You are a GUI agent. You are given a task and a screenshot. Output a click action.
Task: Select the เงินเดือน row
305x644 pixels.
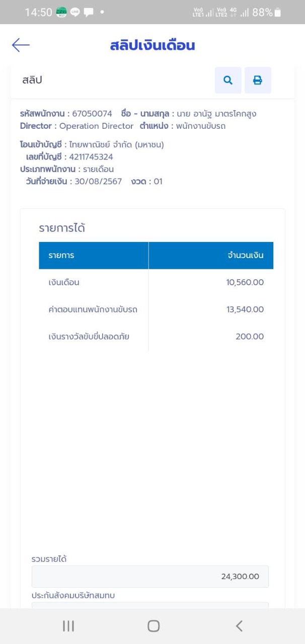click(156, 282)
